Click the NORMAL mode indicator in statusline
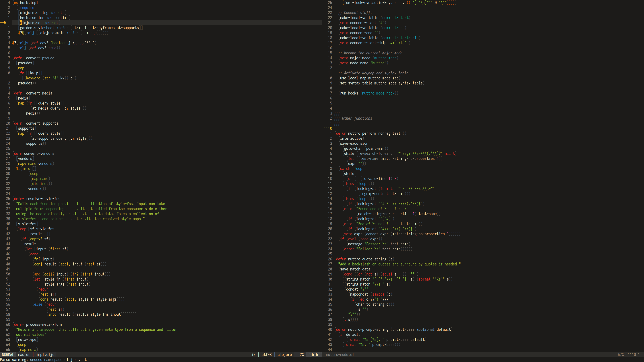This screenshot has height=362, width=644. coord(8,354)
